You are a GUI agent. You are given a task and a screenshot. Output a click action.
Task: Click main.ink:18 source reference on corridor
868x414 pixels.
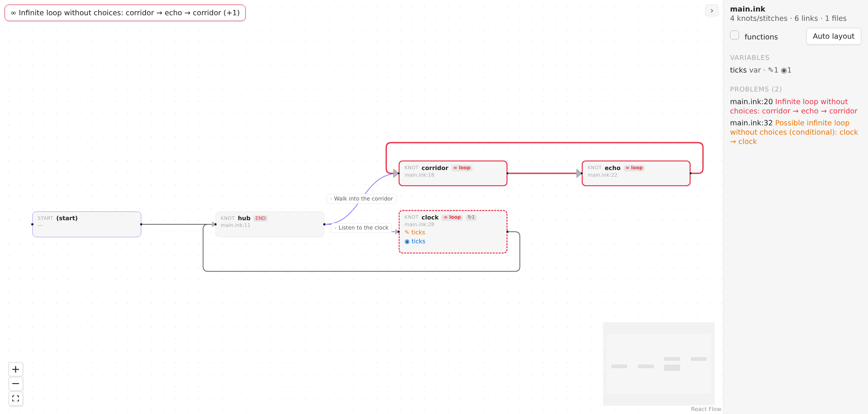tap(419, 175)
